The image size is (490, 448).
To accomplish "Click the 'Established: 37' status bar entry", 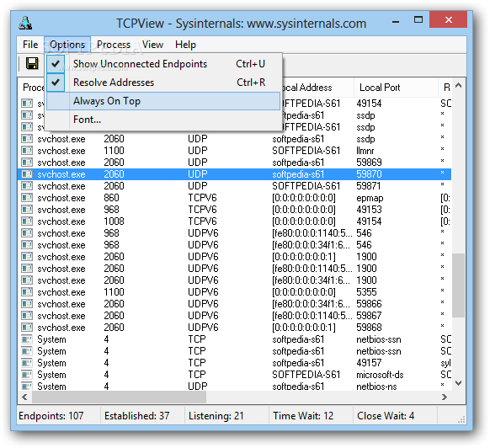I will pyautogui.click(x=137, y=416).
